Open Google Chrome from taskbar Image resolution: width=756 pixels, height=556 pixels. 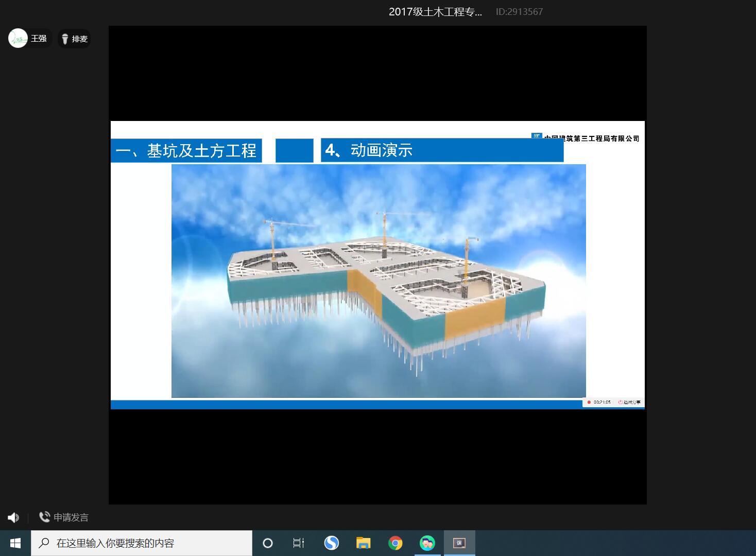(x=396, y=543)
